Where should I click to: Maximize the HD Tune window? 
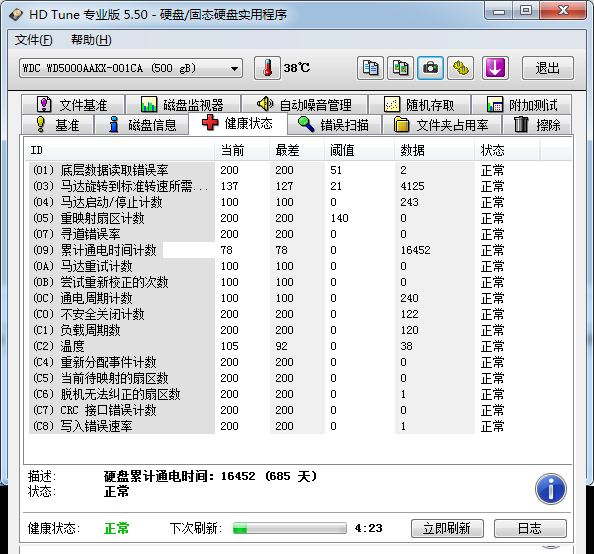(x=526, y=11)
